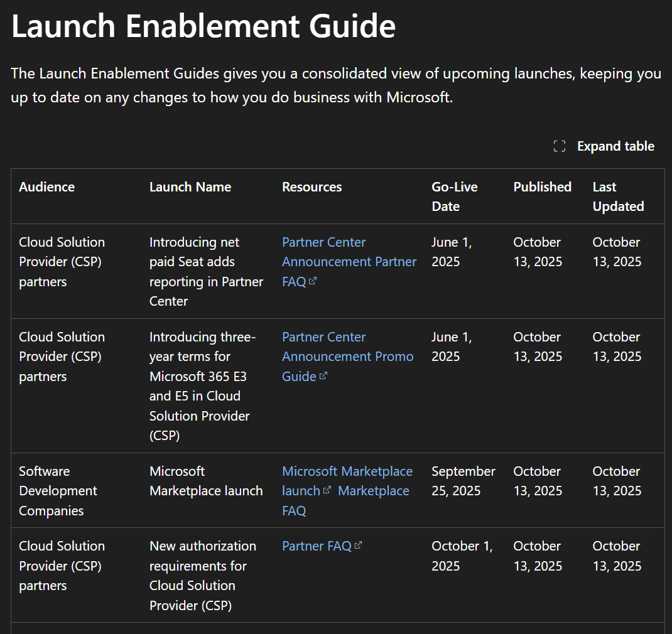Viewport: 672px width, 634px height.
Task: Select 'Introducing net paid Seat adds reporting' cell
Action: pyautogui.click(x=206, y=272)
